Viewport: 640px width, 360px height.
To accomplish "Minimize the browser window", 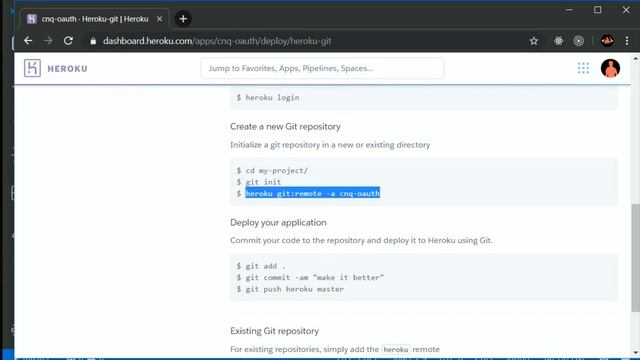I will click(569, 10).
